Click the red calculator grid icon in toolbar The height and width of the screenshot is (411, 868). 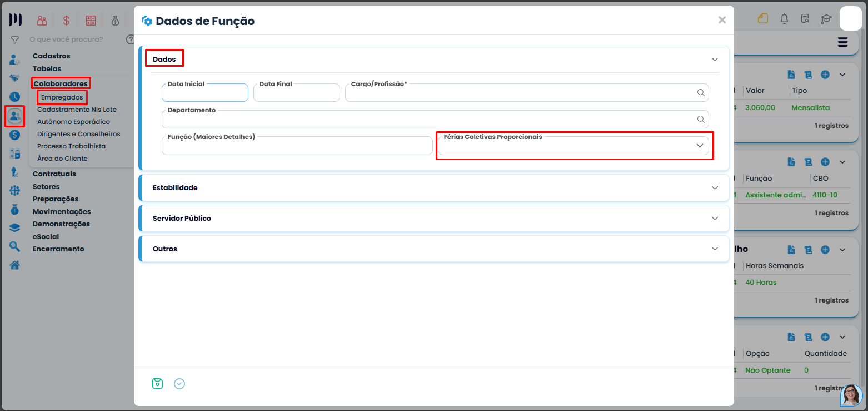pyautogui.click(x=91, y=21)
